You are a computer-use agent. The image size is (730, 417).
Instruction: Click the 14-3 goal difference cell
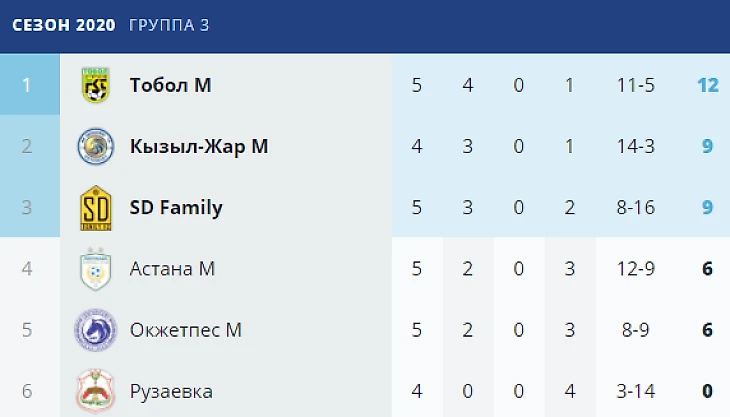637,147
